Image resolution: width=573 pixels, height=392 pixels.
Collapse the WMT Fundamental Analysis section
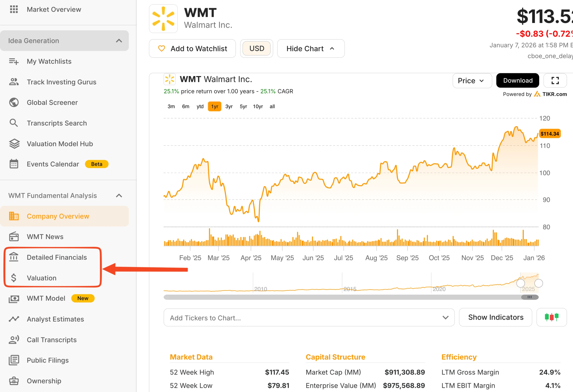point(119,196)
